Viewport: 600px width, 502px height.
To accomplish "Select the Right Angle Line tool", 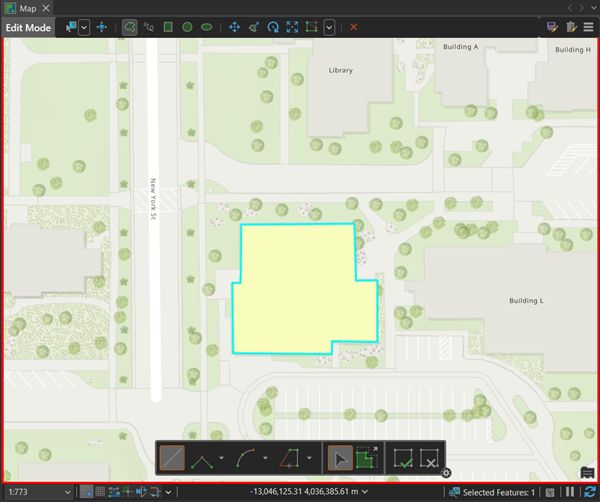I will coord(202,458).
